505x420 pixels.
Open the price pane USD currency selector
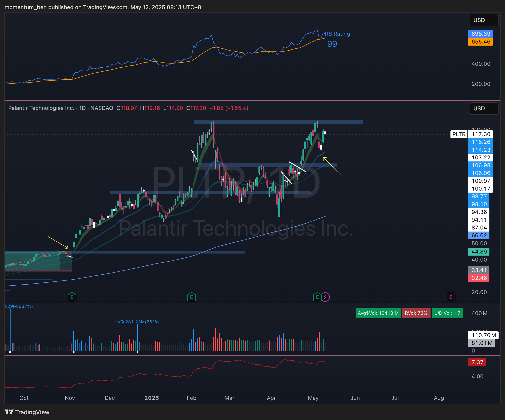click(483, 108)
